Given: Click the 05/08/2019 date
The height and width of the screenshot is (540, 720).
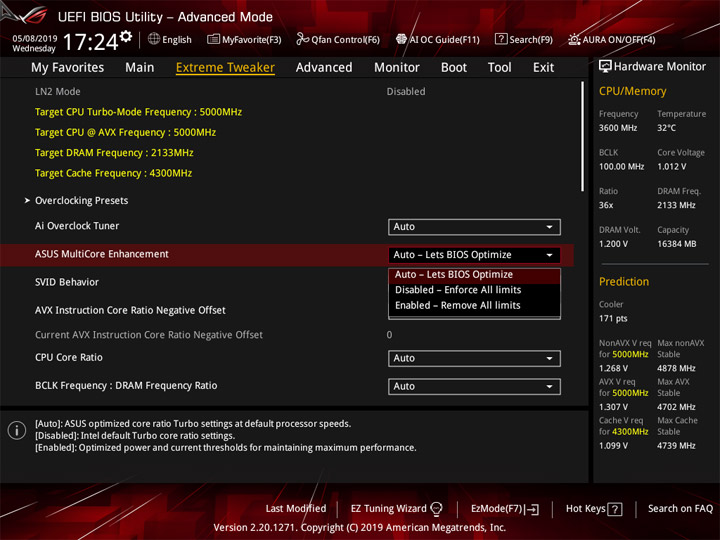Looking at the screenshot, I should (35, 39).
